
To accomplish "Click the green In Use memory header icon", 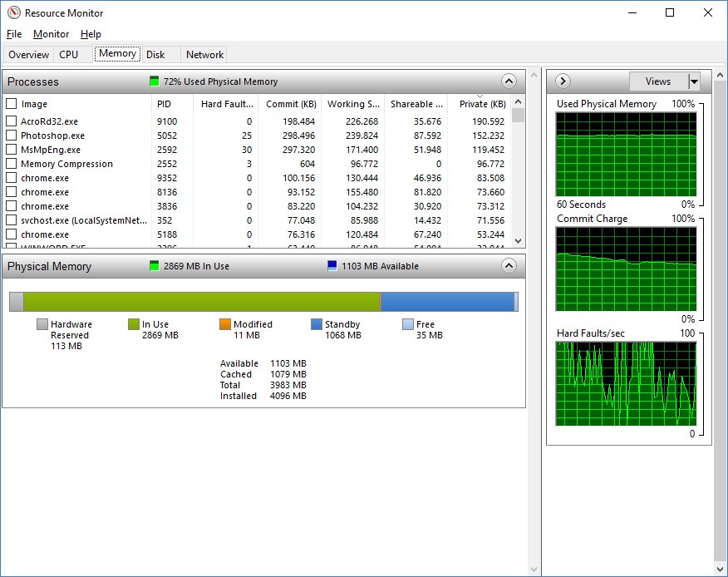I will click(x=154, y=266).
